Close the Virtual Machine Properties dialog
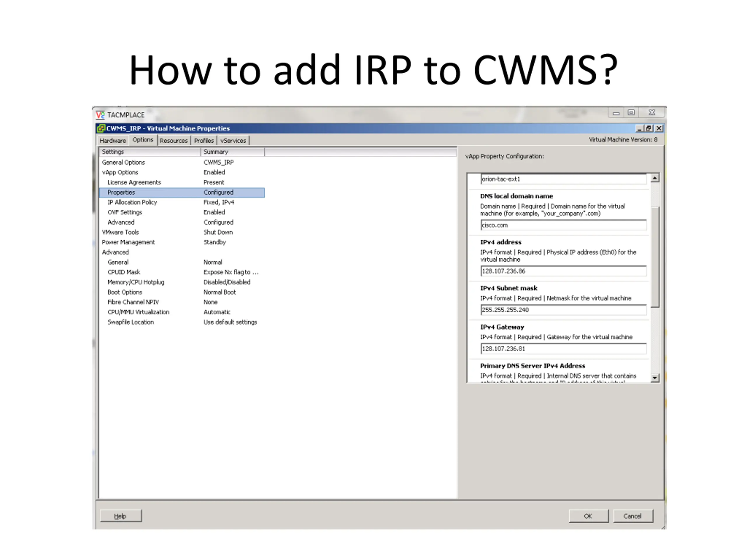The image size is (747, 560). (x=659, y=128)
